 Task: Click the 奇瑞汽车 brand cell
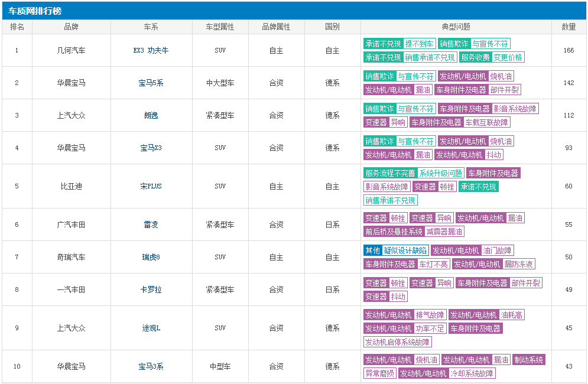tap(72, 257)
